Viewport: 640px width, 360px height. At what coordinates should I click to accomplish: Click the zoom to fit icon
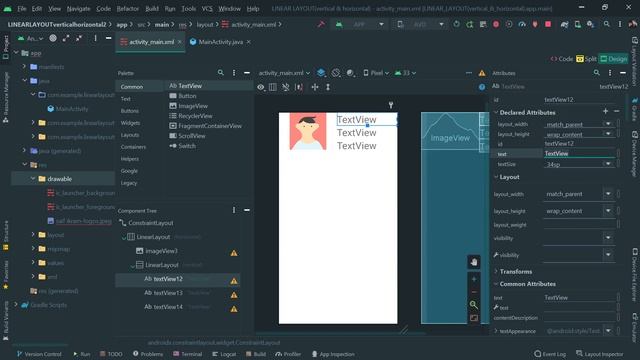[x=474, y=305]
